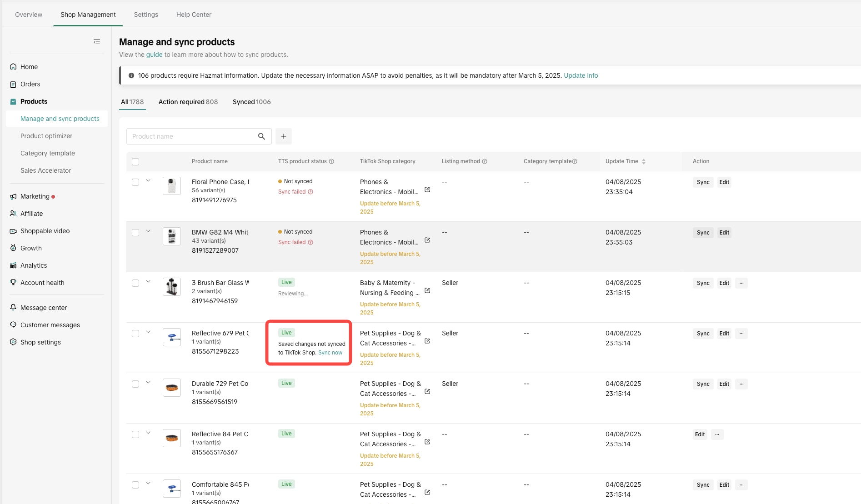Screen dimensions: 861x504
Task: Click the plus add-filter icon
Action: pyautogui.click(x=284, y=136)
